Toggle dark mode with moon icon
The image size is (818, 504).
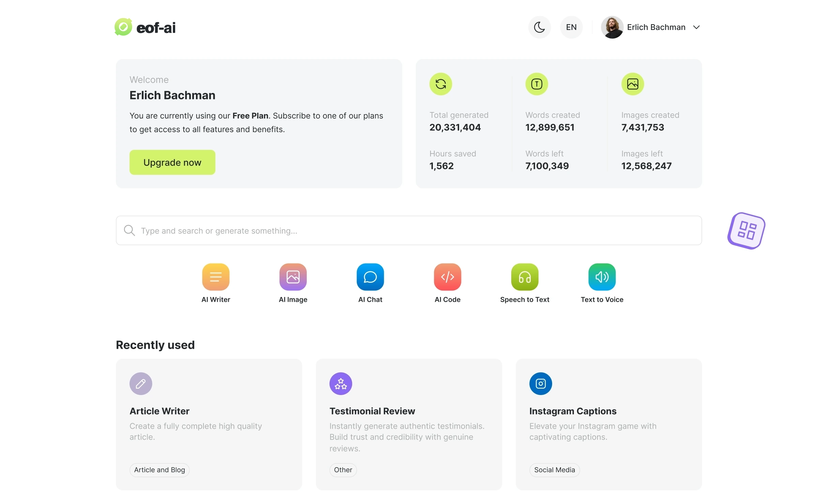tap(539, 27)
